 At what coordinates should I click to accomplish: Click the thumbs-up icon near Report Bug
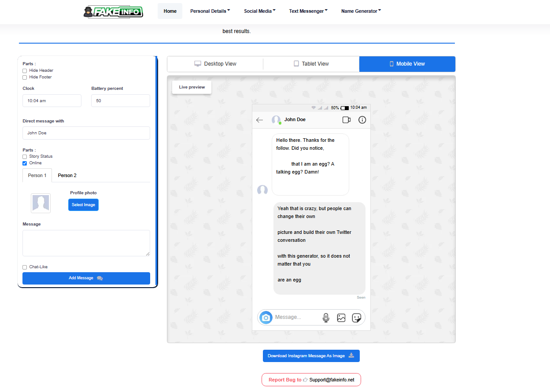(x=305, y=380)
